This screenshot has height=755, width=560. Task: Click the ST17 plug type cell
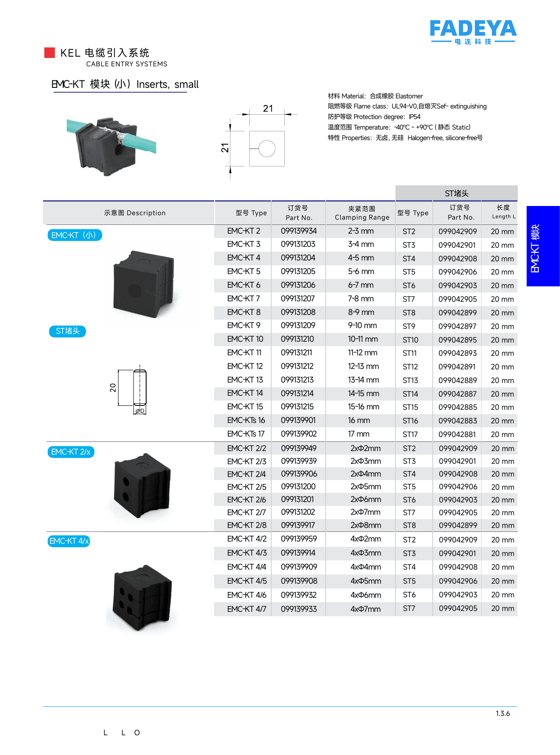[x=410, y=434]
